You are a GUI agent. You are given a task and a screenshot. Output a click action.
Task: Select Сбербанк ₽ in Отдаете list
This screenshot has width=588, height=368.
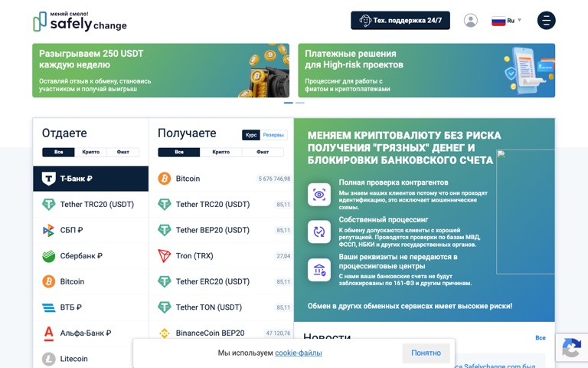point(91,256)
